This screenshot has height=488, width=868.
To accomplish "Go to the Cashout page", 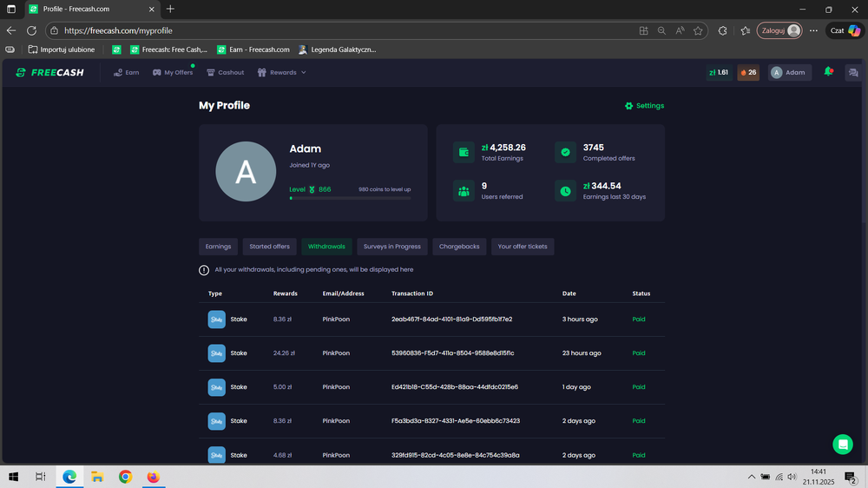I will point(225,73).
